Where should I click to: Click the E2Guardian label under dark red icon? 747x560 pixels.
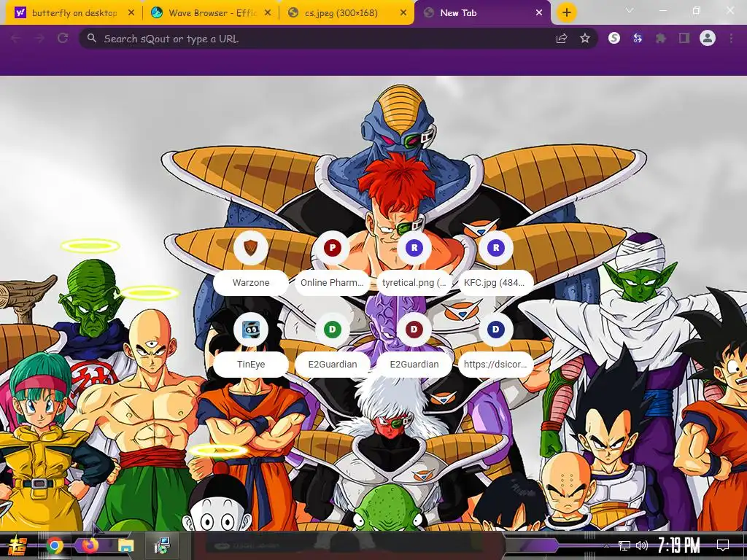click(414, 365)
